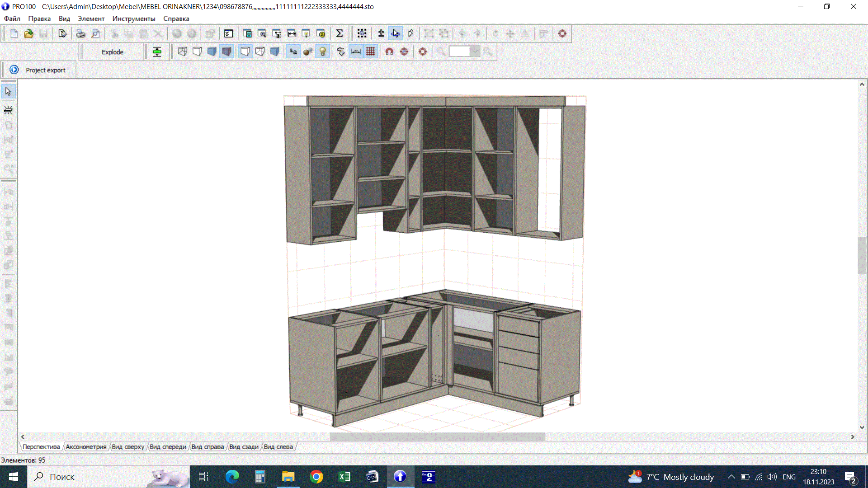
Task: Enable the shaded with edges view icon
Action: tap(226, 51)
